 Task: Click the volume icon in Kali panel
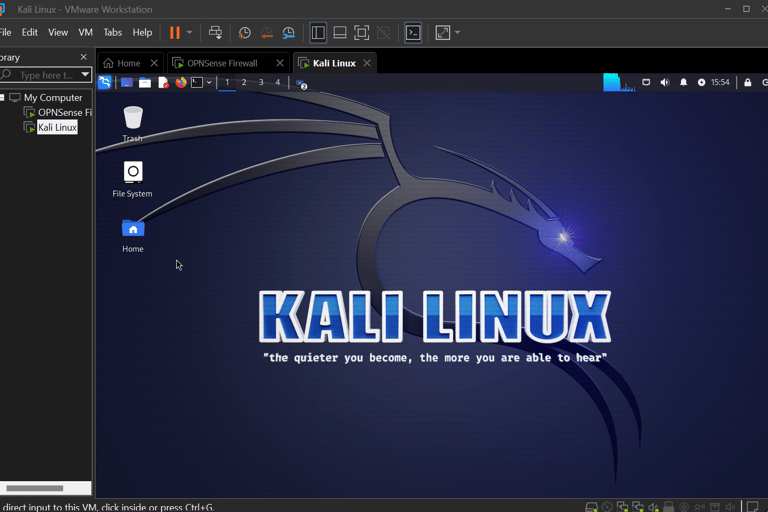[665, 82]
